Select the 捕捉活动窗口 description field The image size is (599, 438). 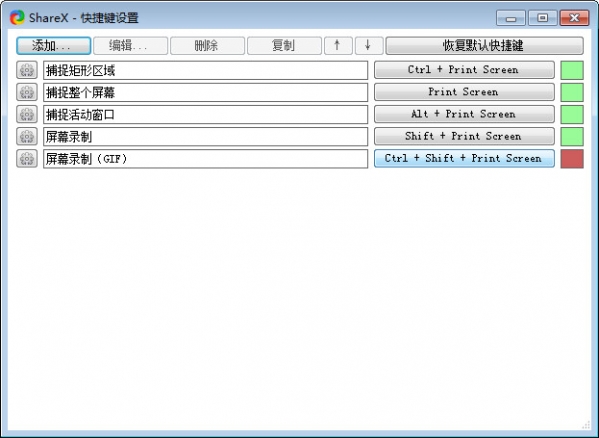(x=206, y=115)
